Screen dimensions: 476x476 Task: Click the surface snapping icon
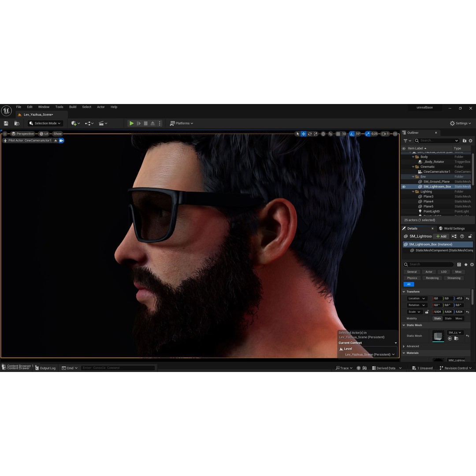330,134
